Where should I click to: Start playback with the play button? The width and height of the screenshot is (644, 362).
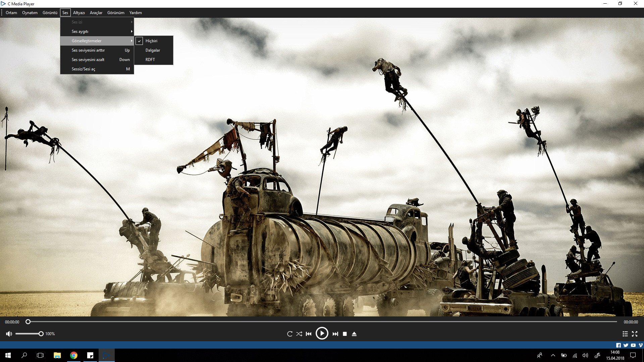tap(322, 334)
